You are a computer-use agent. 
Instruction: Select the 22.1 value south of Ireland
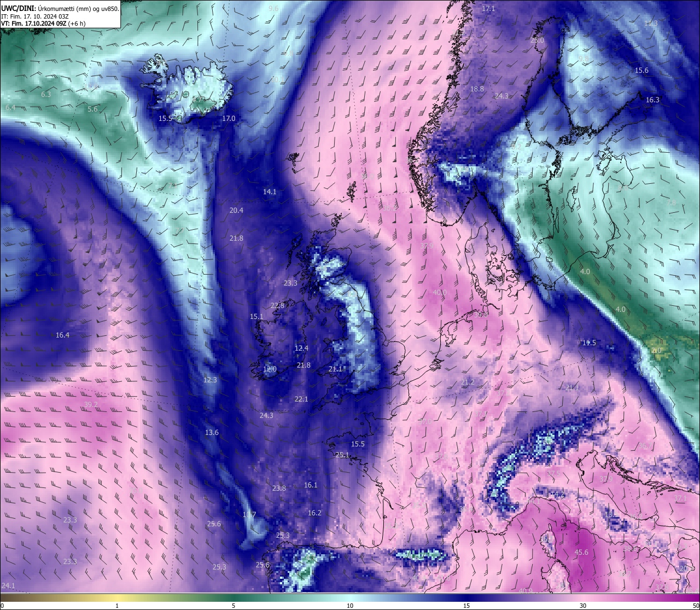click(301, 399)
